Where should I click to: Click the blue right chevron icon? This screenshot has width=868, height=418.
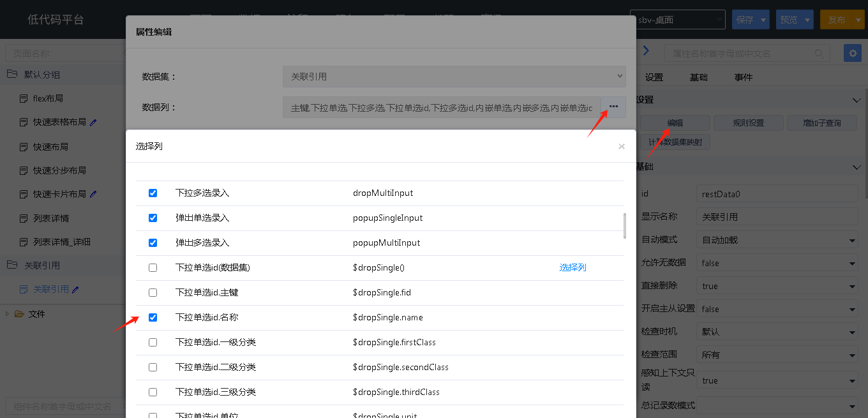[646, 51]
